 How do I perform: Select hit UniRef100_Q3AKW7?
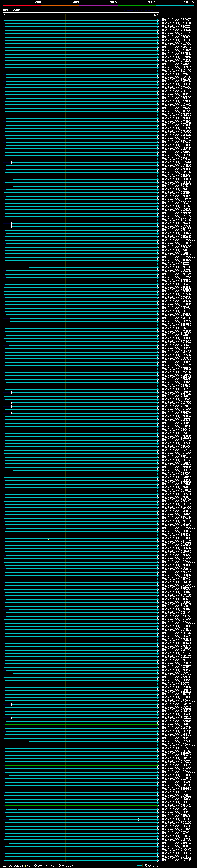176,30
